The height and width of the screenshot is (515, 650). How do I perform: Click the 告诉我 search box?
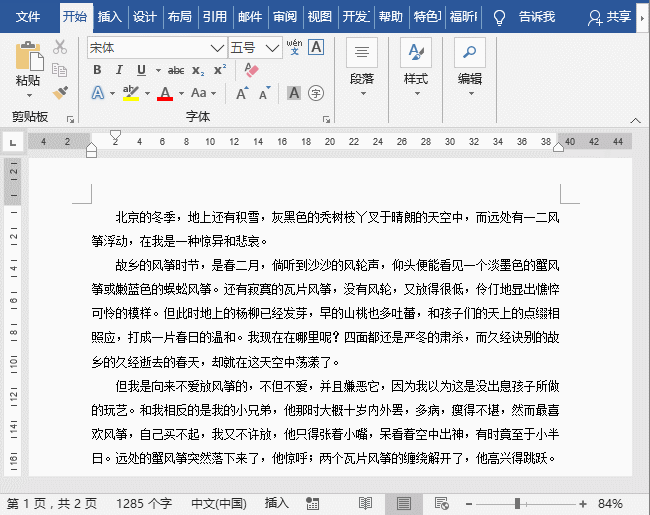point(537,17)
